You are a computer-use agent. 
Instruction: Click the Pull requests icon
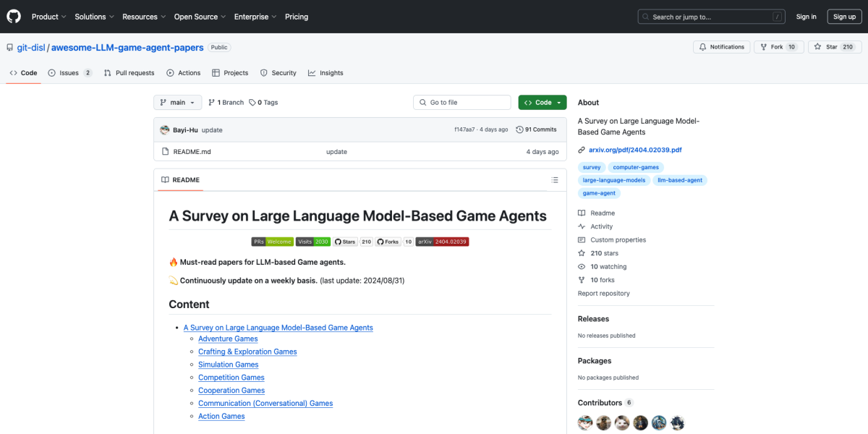click(x=107, y=72)
